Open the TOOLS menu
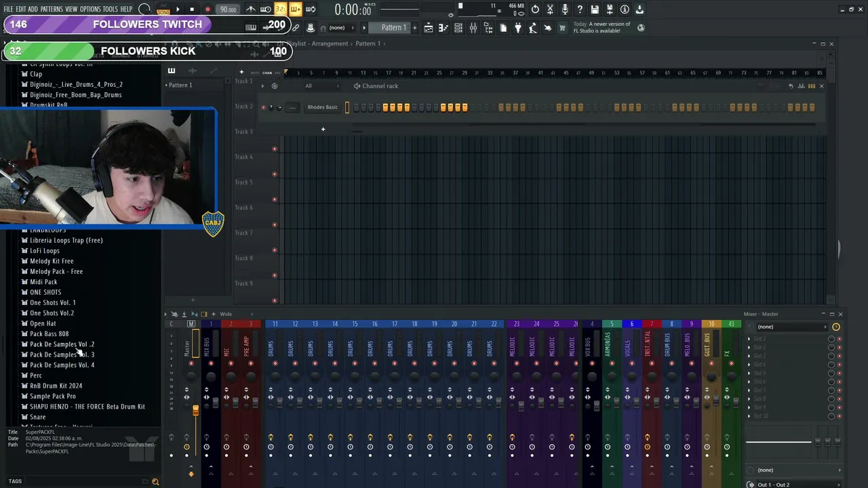 [x=111, y=9]
